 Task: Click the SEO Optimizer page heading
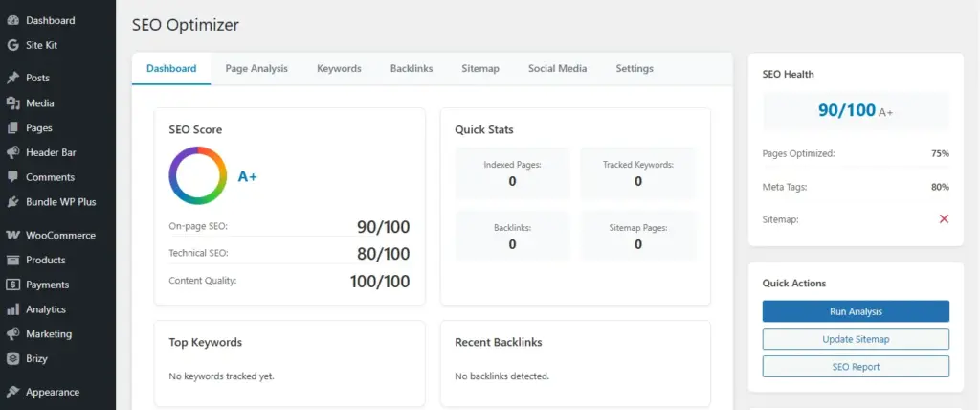(x=185, y=25)
